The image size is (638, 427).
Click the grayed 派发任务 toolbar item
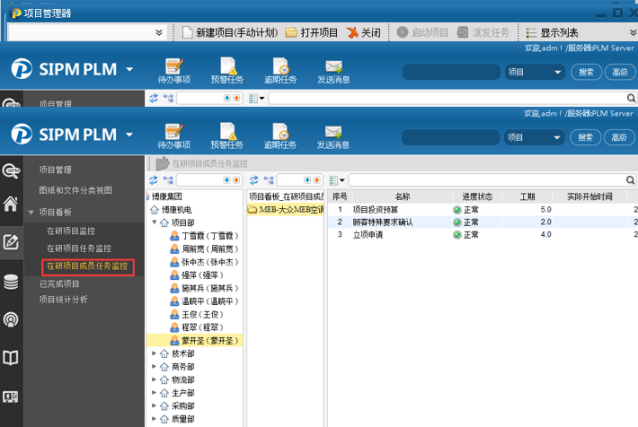coord(483,33)
